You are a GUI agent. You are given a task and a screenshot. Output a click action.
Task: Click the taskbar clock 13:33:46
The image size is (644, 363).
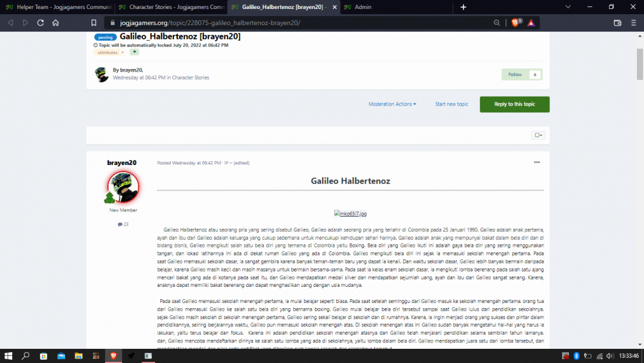coord(629,356)
